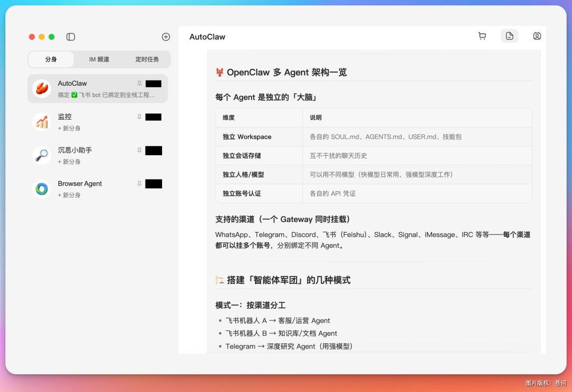Click the plus icon to add a new agent

pos(166,37)
